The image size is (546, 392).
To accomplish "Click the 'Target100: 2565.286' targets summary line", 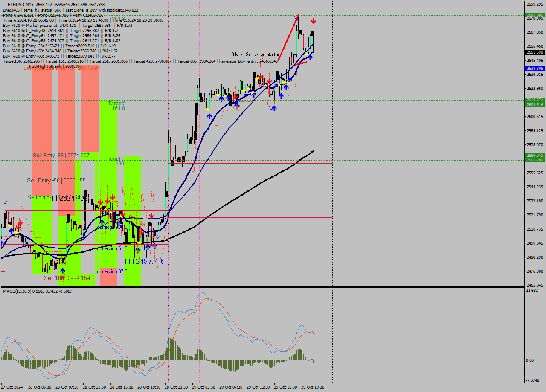I will click(140, 61).
